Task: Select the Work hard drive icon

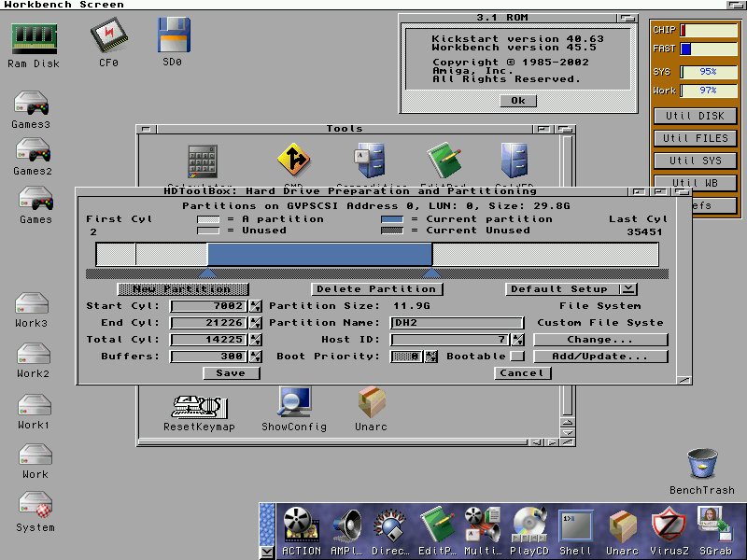Action: coord(35,455)
